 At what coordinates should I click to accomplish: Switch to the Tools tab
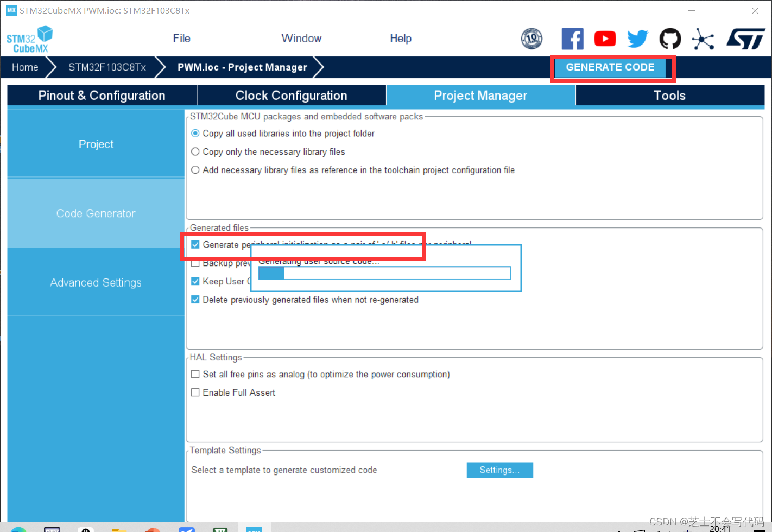(x=670, y=96)
